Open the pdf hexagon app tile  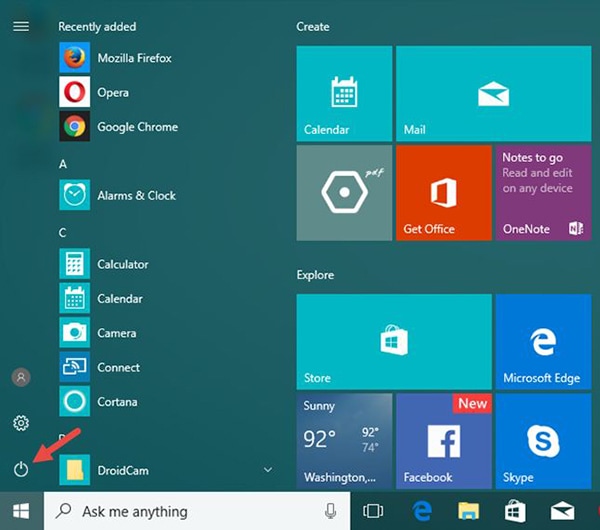(x=344, y=193)
